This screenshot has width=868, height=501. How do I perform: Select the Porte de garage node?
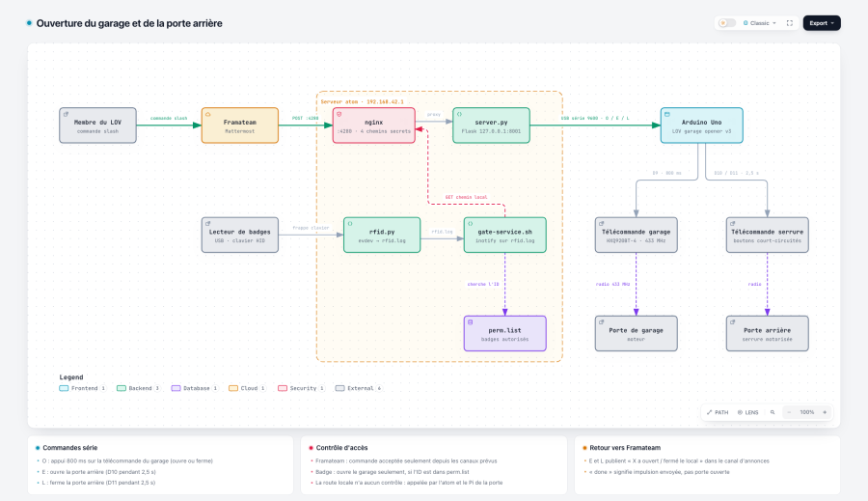[637, 334]
